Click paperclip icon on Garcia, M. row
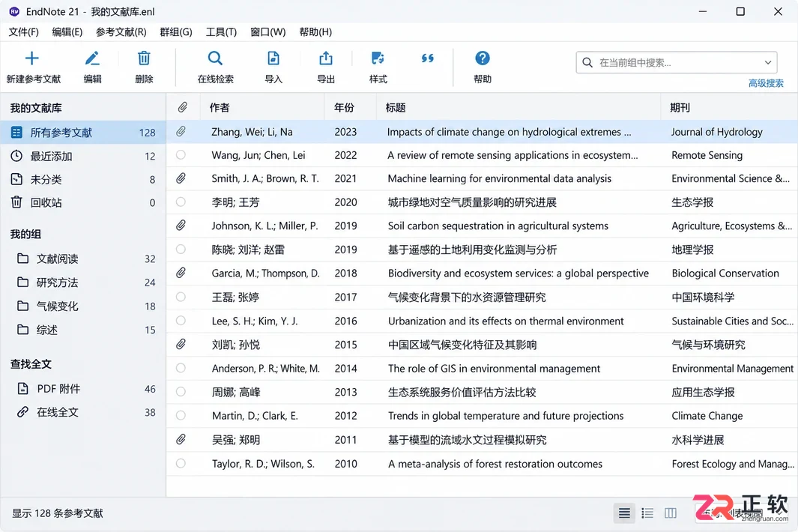798x532 pixels. [x=181, y=273]
